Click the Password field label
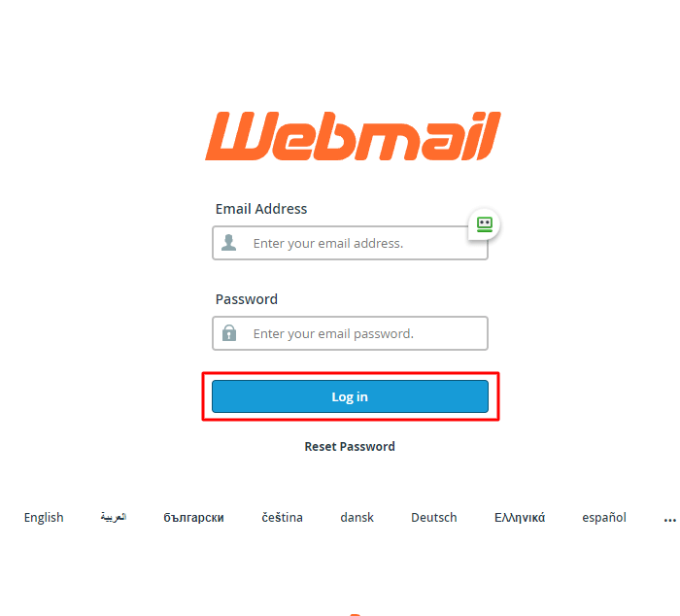Viewport: 680px width, 616px height. 247,299
